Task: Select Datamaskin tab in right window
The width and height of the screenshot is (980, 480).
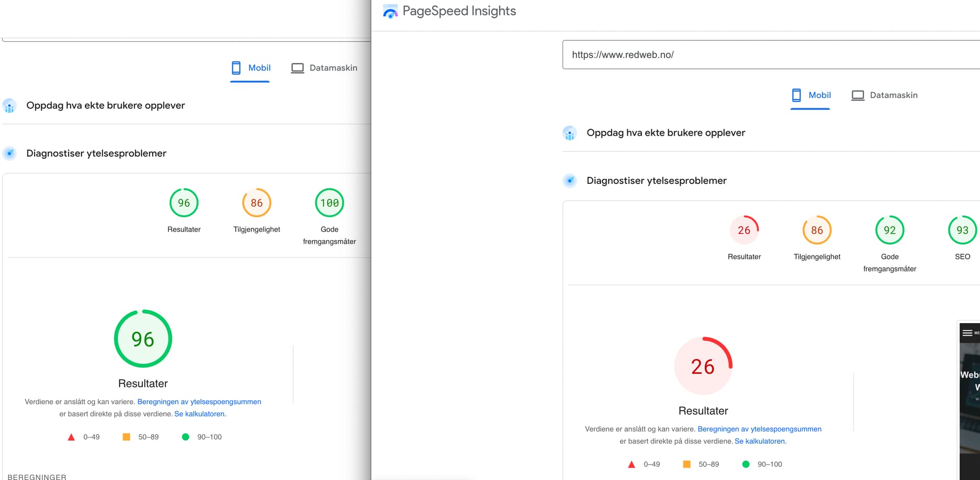Action: [884, 95]
